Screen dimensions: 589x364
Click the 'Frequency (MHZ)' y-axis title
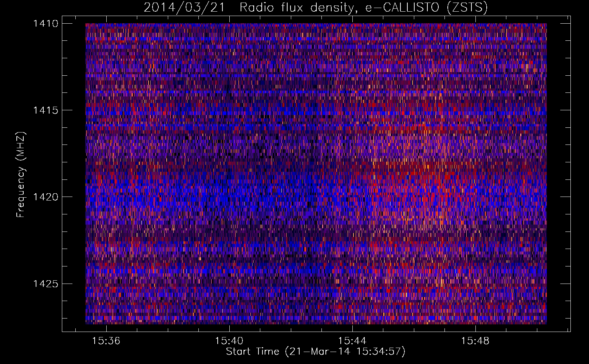(x=21, y=175)
